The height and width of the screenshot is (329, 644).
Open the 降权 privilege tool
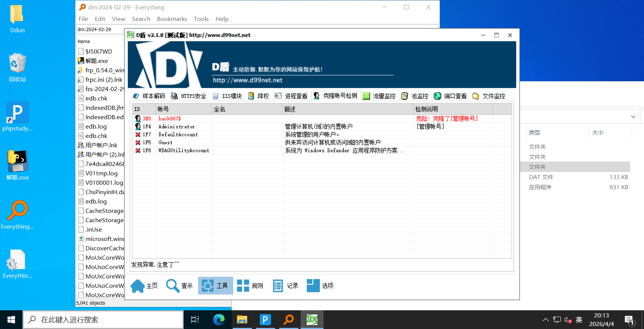click(x=259, y=96)
